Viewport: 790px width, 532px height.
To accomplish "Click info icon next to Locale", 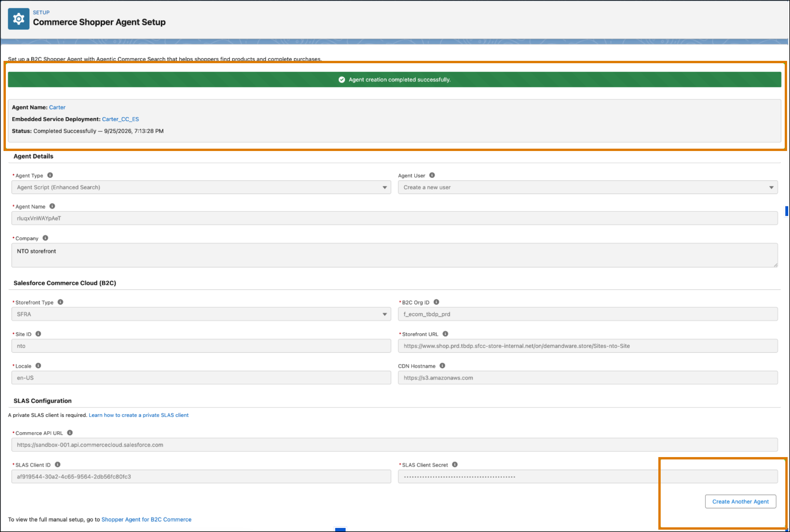I will 38,366.
